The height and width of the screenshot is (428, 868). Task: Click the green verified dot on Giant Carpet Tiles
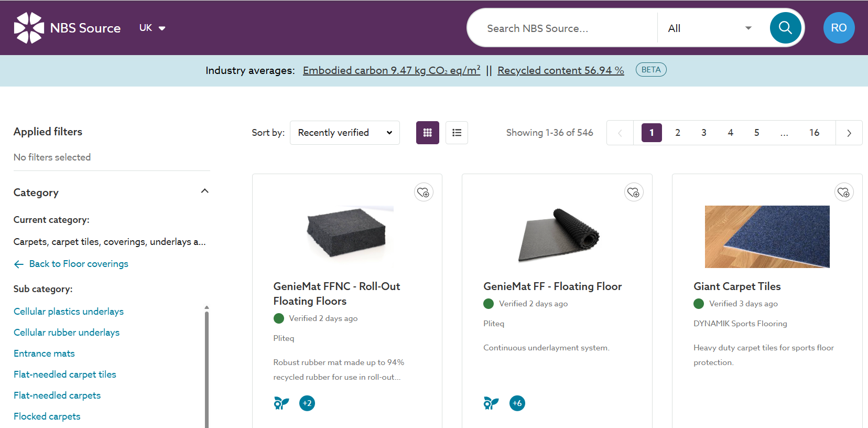pyautogui.click(x=699, y=304)
